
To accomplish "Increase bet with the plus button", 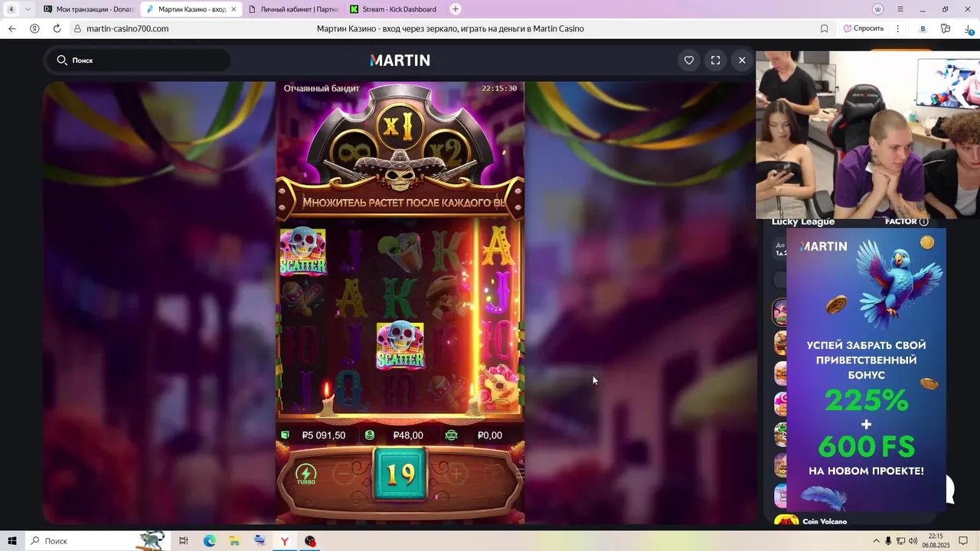I will point(456,474).
